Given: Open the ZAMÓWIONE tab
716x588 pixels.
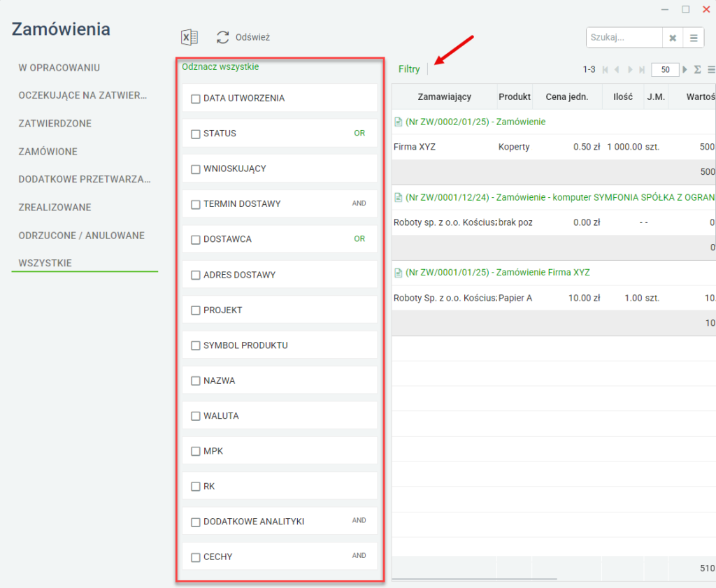Looking at the screenshot, I should click(x=48, y=152).
